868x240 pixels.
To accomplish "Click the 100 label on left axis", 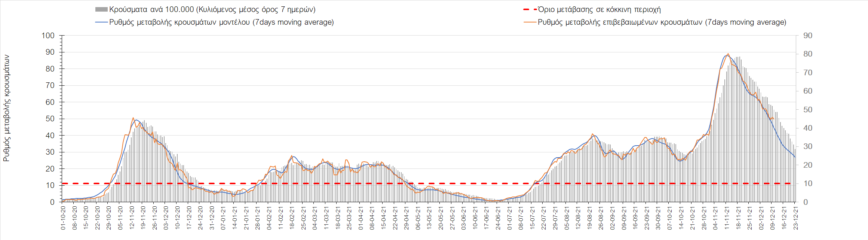I will click(x=48, y=36).
